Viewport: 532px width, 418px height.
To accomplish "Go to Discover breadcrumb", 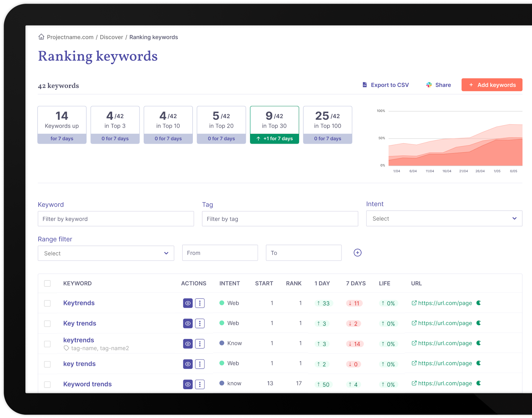I will pyautogui.click(x=111, y=37).
